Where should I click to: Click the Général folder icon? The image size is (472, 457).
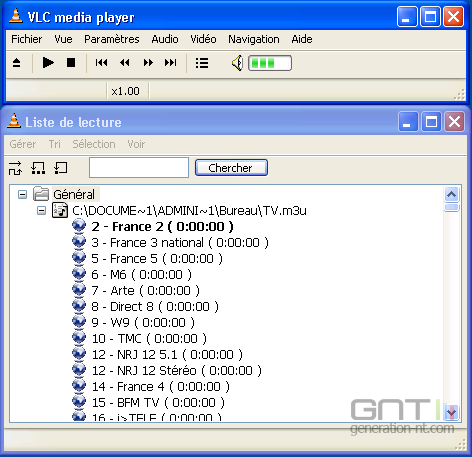[41, 194]
